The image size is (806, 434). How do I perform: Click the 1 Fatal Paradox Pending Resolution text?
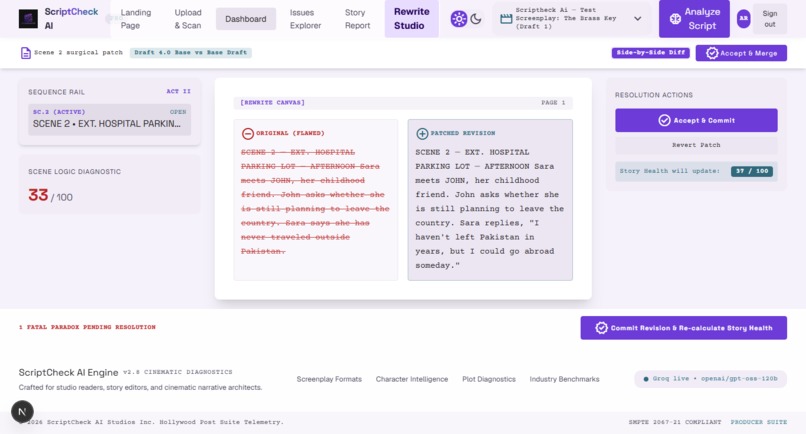tap(87, 327)
